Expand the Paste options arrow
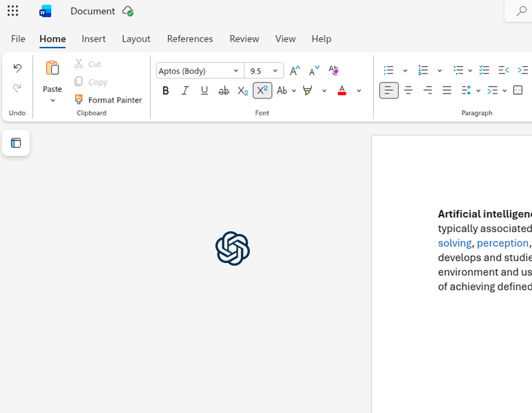 point(52,101)
